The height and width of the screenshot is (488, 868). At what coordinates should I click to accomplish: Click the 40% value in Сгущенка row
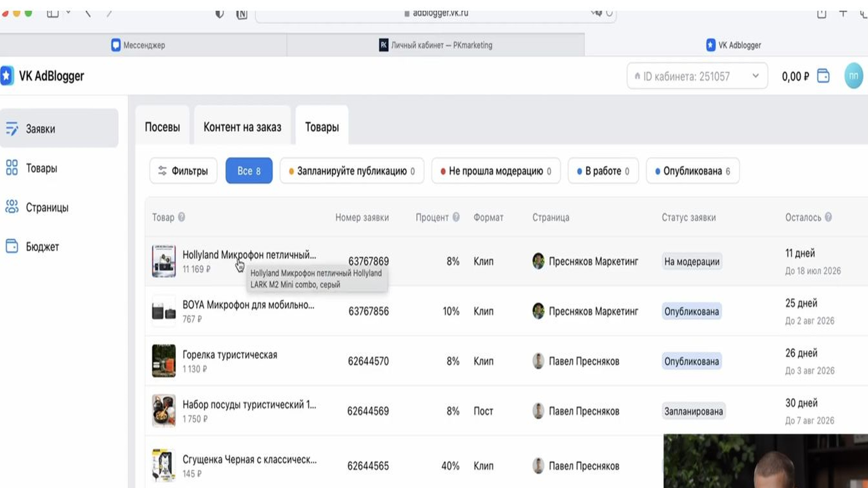point(450,466)
